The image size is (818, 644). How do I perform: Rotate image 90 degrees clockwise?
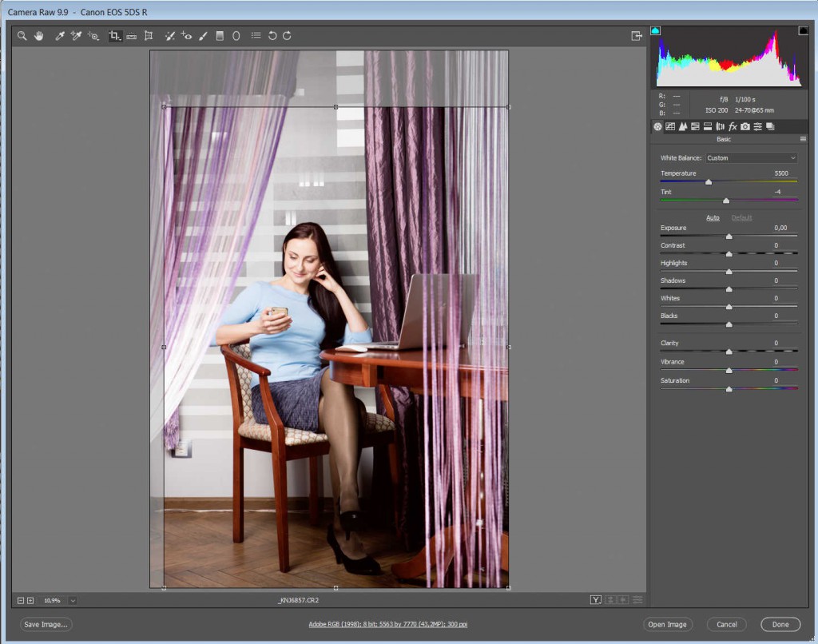(x=287, y=36)
